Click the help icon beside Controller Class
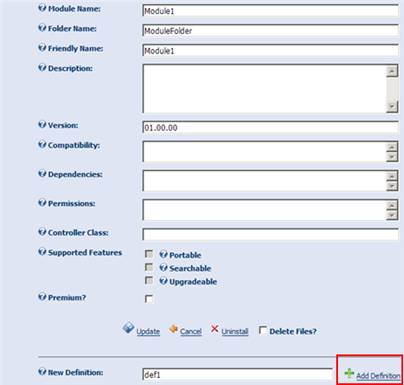 click(42, 232)
